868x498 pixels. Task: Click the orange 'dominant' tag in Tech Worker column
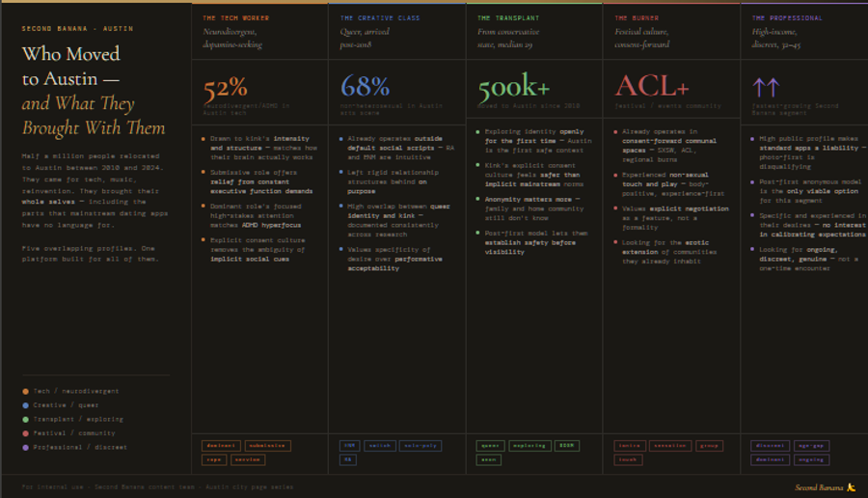point(221,445)
